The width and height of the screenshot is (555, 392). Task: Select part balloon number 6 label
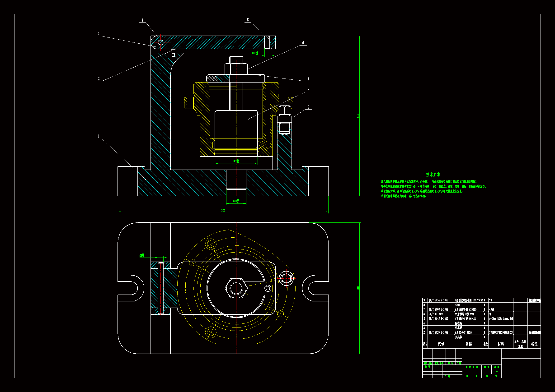pyautogui.click(x=303, y=43)
